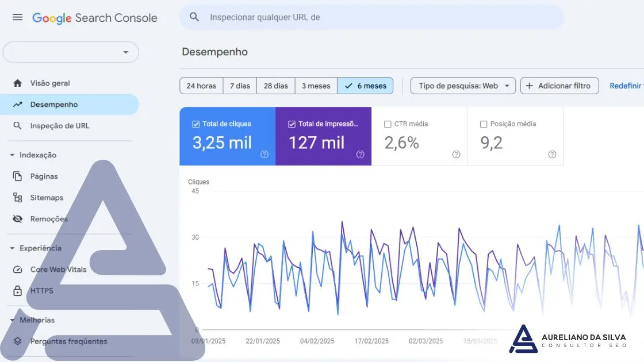Select the 7 dias date range
Image resolution: width=644 pixels, height=362 pixels.
pos(240,86)
